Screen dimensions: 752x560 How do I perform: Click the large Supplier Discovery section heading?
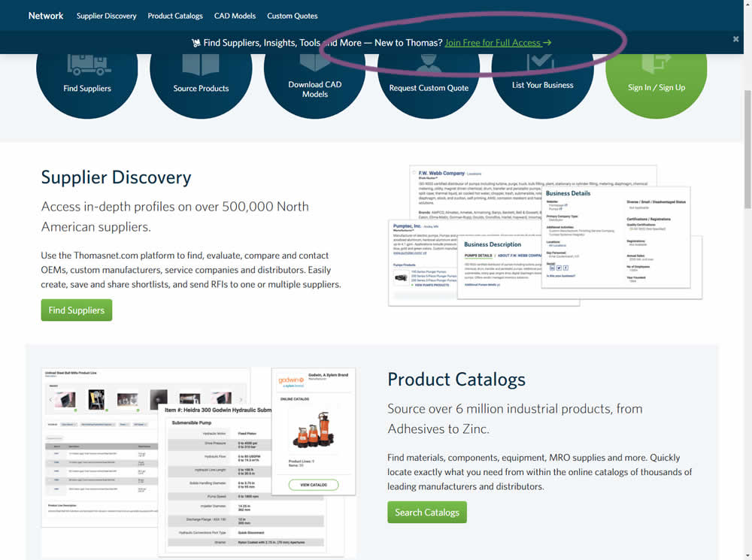pyautogui.click(x=116, y=177)
